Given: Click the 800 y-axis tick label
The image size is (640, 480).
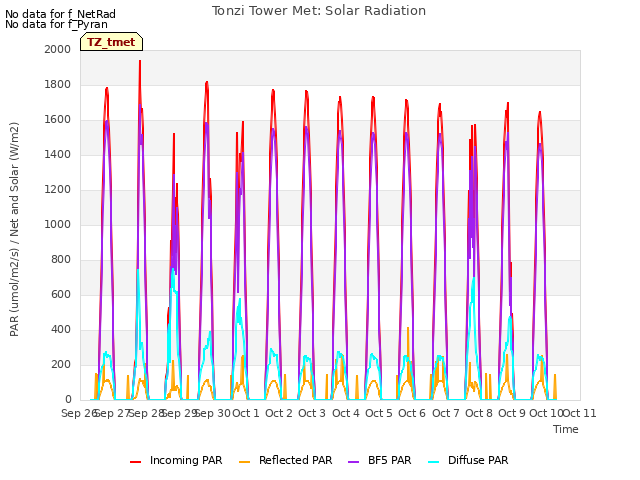Looking at the screenshot, I should (61, 260).
